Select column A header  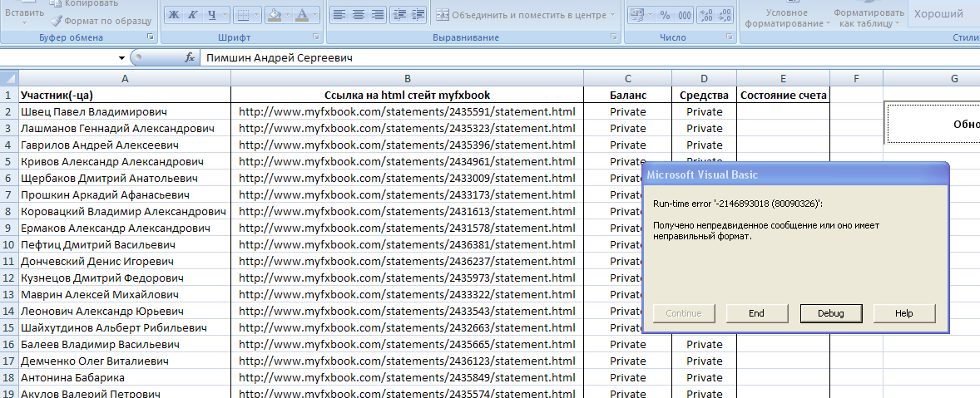[125, 79]
